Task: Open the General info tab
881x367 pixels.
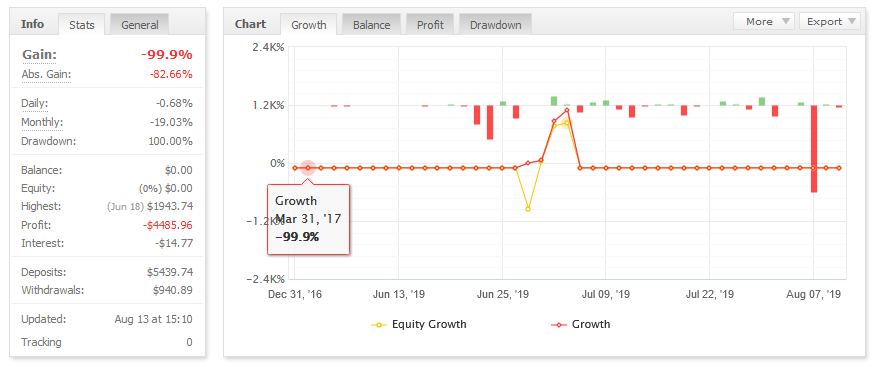Action: click(x=140, y=25)
